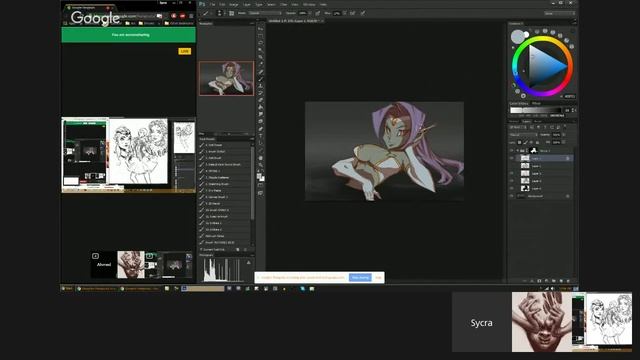Screen dimensions: 640x360
Task: Select the Hand tool
Action: 260,158
